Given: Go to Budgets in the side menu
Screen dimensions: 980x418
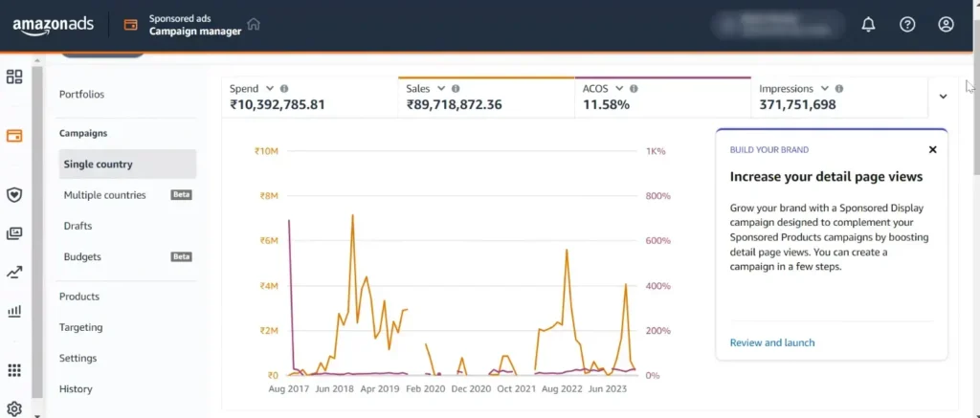Looking at the screenshot, I should pyautogui.click(x=82, y=256).
